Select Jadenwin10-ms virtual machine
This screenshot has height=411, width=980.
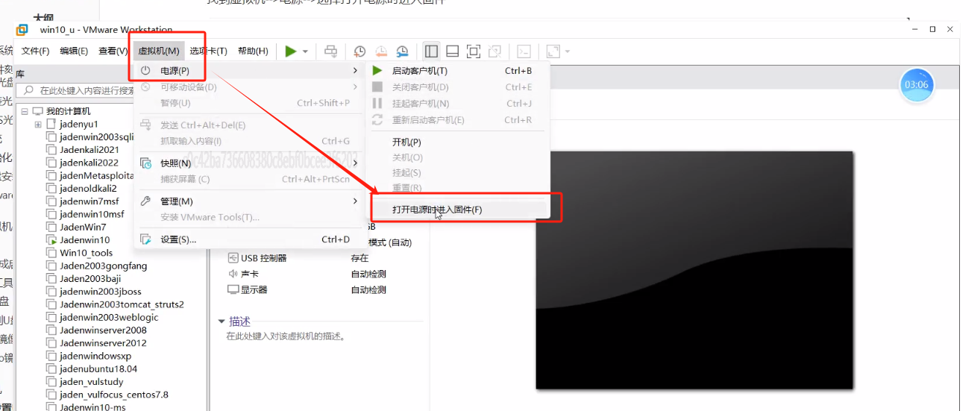tap(92, 407)
